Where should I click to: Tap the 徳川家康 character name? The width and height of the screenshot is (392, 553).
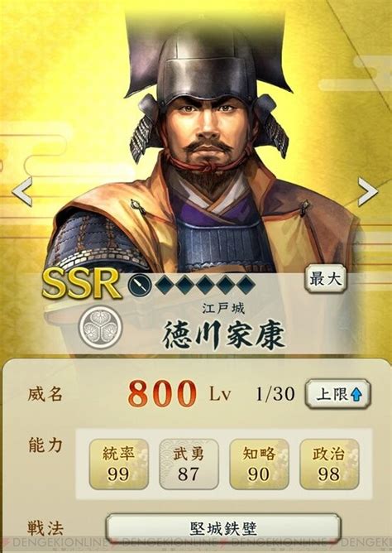223,335
